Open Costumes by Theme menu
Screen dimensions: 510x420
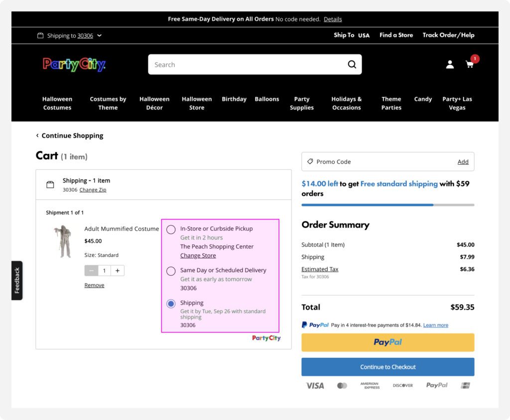(108, 104)
